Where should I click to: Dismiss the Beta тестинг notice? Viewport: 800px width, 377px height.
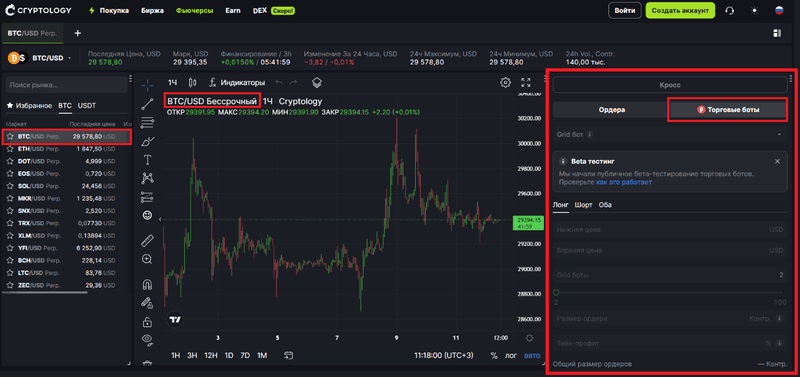[x=777, y=161]
